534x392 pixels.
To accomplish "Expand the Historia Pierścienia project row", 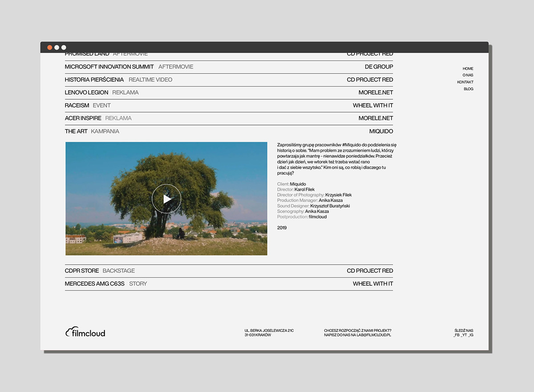I will pos(229,80).
